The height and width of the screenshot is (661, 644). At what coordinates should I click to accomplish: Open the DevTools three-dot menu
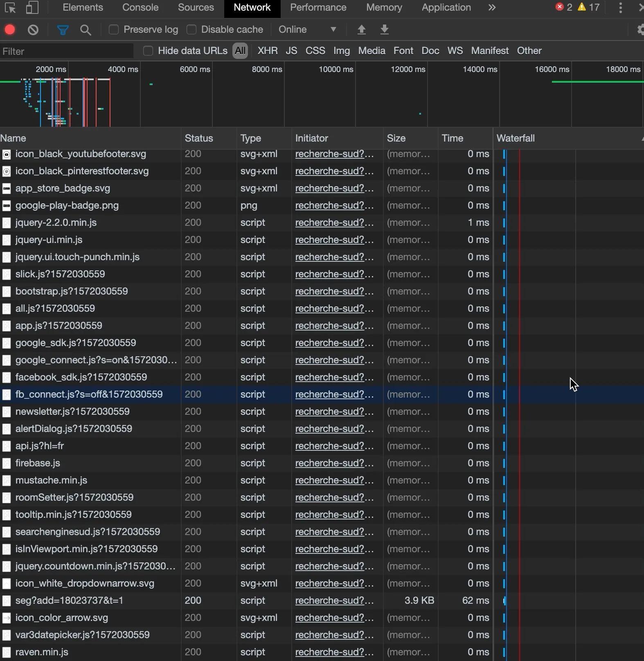(x=621, y=8)
